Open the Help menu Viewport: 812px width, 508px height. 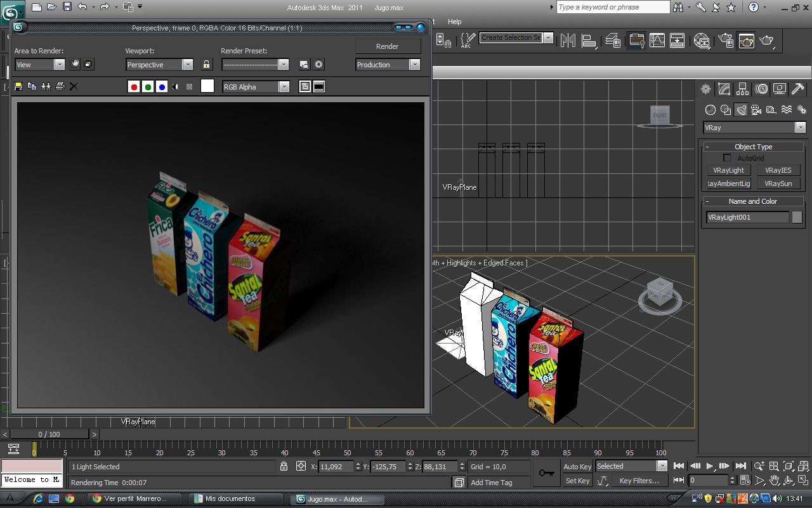(x=454, y=22)
